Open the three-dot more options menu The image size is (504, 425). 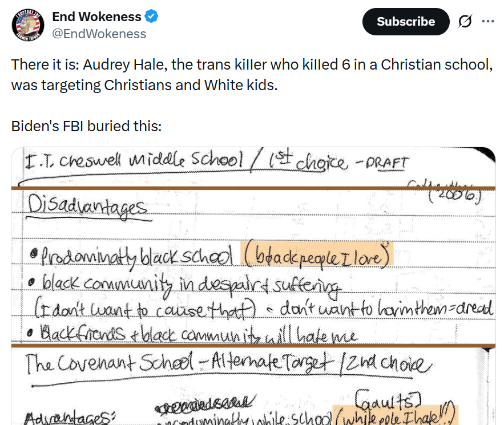coord(488,22)
